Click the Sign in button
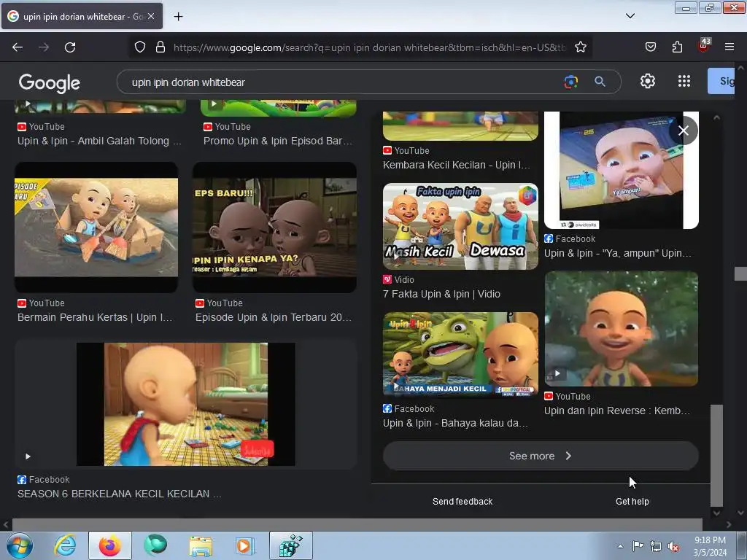 (x=721, y=81)
